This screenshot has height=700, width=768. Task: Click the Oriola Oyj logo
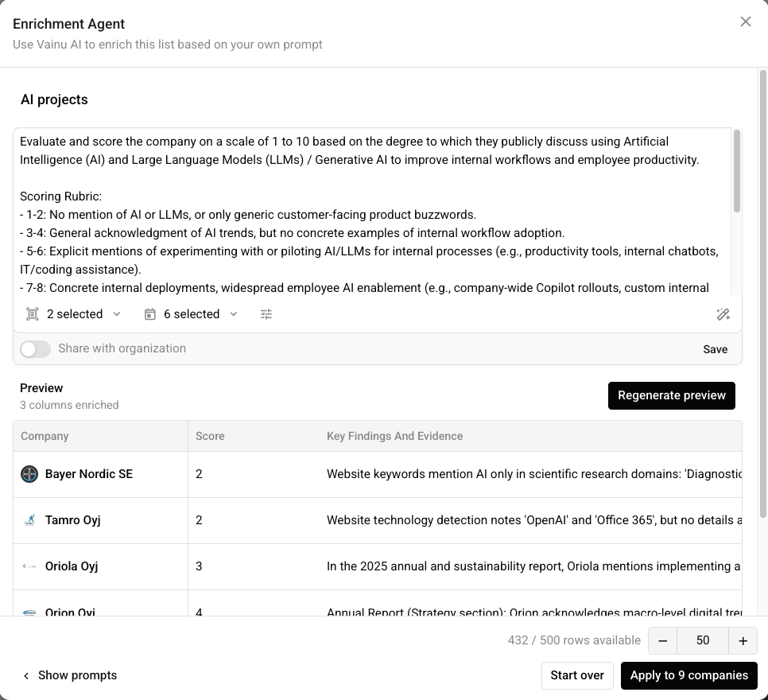(x=29, y=566)
